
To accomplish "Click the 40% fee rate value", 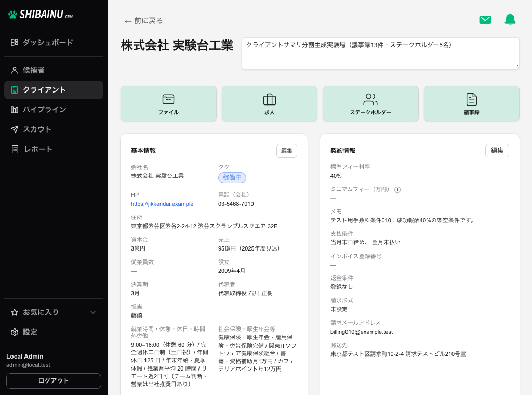I will tap(336, 176).
